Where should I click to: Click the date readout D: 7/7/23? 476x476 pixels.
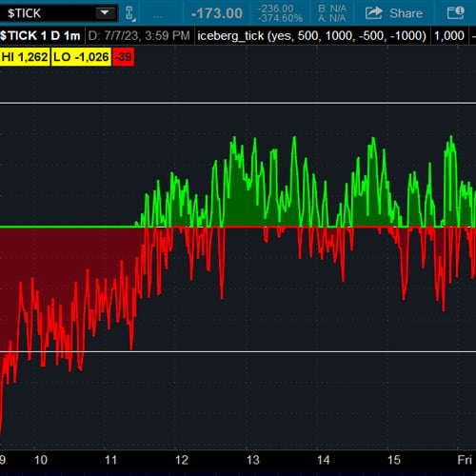point(139,36)
